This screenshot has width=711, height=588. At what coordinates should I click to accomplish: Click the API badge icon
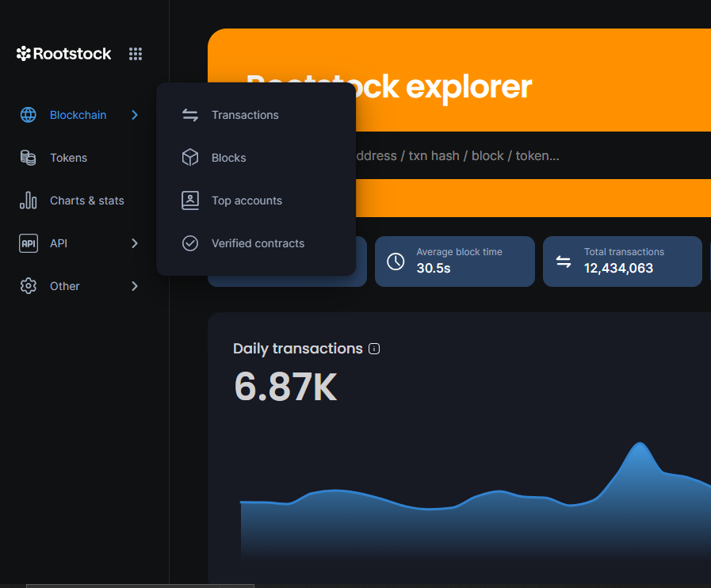click(x=29, y=243)
